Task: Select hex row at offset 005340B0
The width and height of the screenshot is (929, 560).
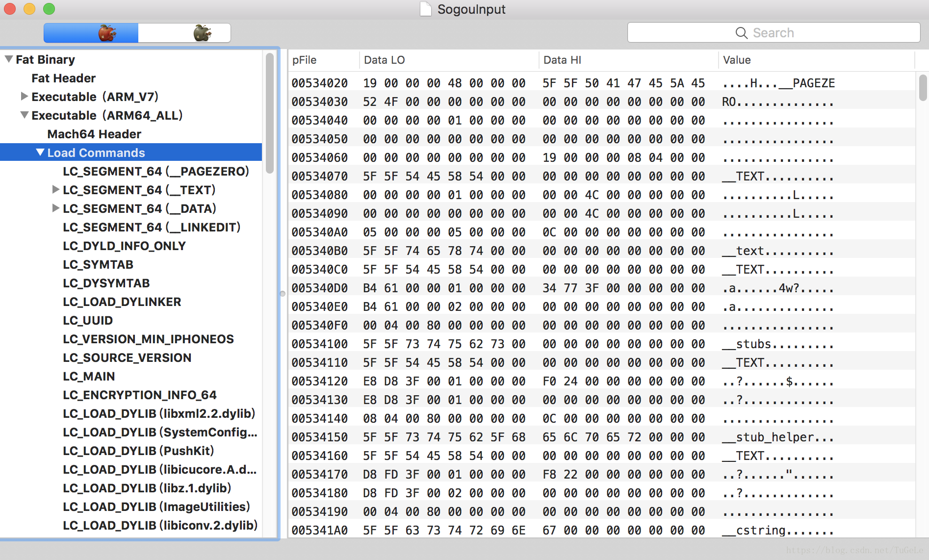Action: click(601, 251)
